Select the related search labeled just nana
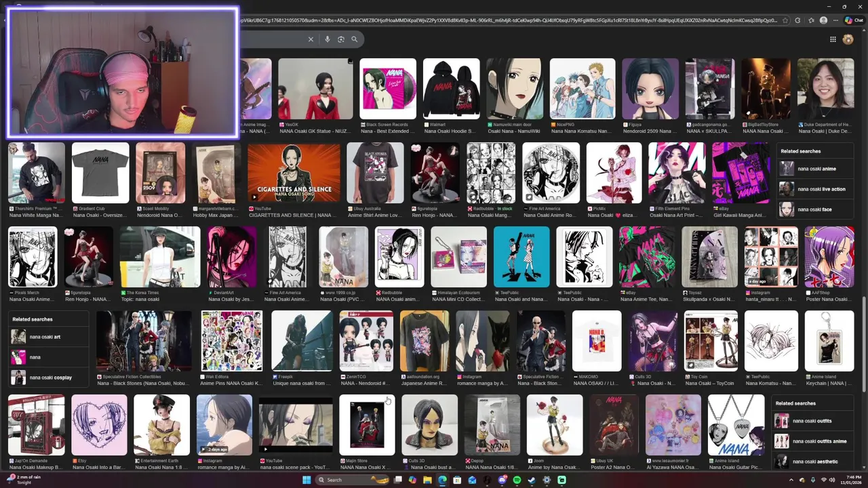The image size is (868, 488). [47, 357]
